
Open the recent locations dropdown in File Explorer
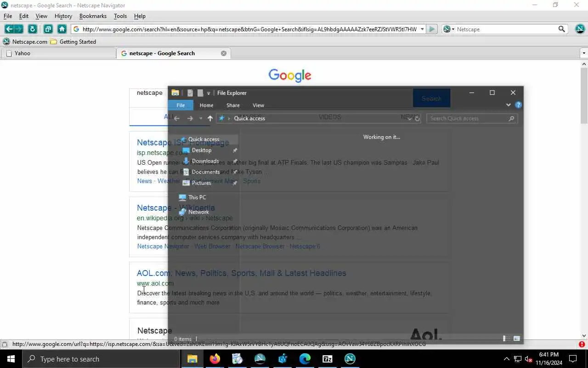coord(201,118)
